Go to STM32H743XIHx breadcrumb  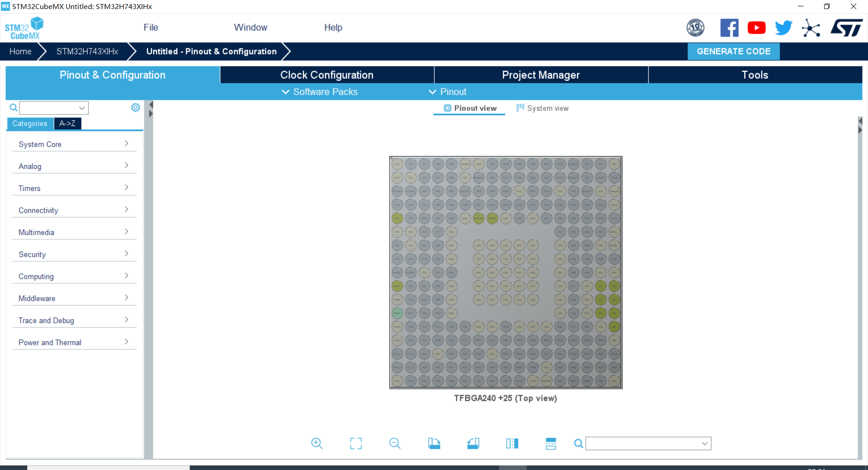coord(87,52)
